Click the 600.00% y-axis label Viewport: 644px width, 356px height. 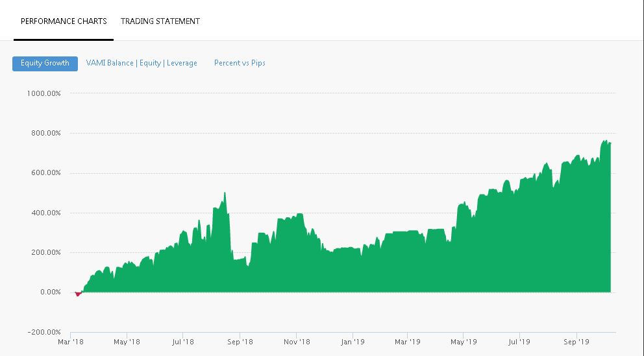(45, 172)
